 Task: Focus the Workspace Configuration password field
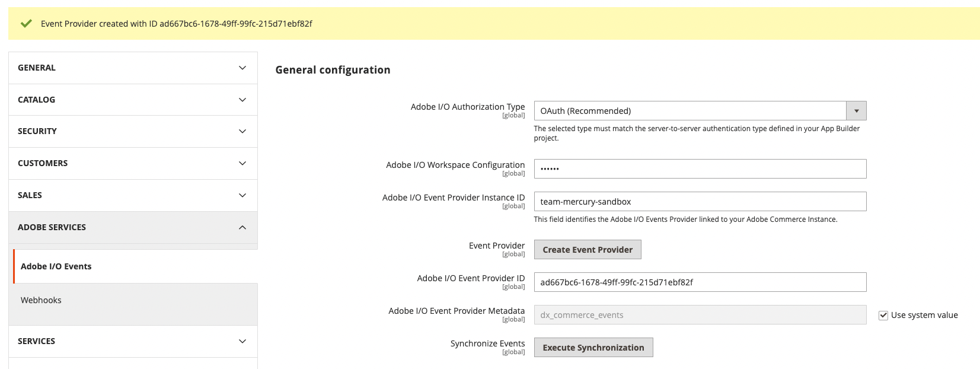[700, 169]
